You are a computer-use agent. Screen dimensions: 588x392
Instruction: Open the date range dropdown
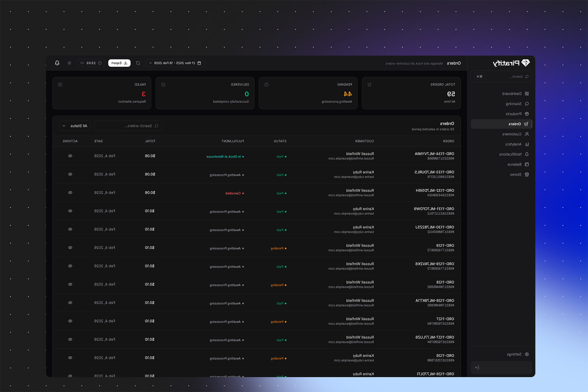click(175, 63)
